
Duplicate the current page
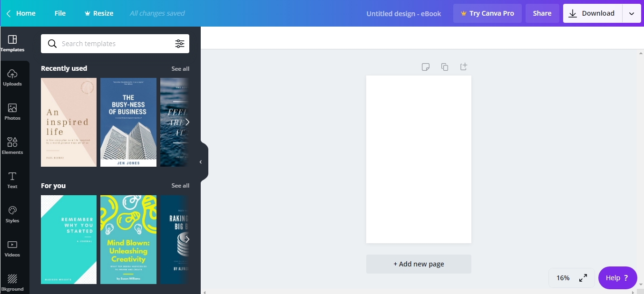(445, 67)
